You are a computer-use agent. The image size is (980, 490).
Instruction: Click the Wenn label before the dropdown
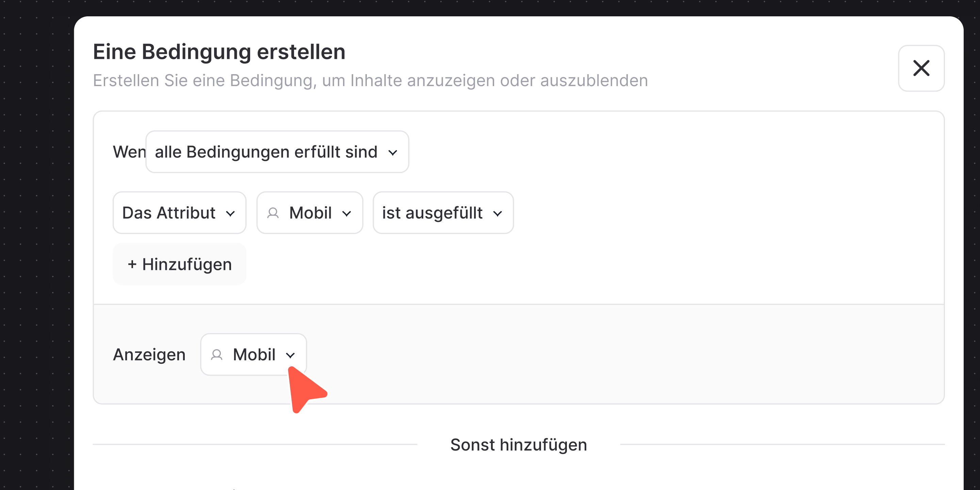pos(129,152)
